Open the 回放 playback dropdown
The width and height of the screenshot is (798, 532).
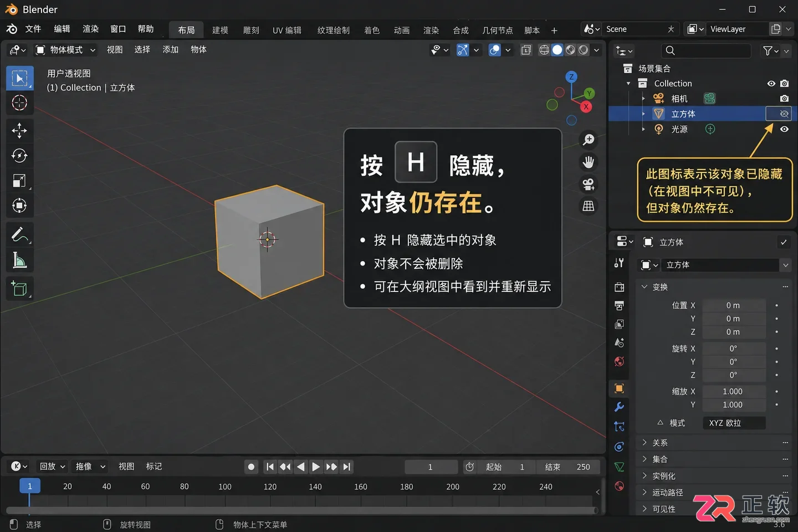click(x=52, y=467)
